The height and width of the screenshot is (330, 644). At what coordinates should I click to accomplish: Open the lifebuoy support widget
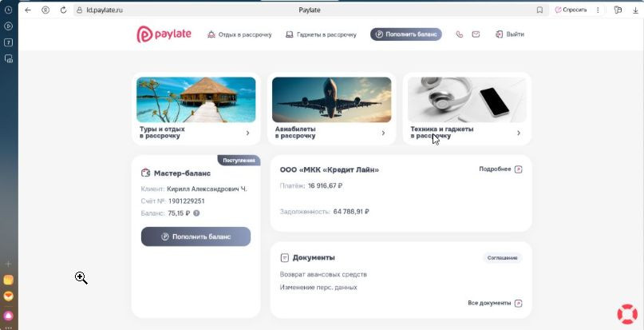tap(627, 314)
